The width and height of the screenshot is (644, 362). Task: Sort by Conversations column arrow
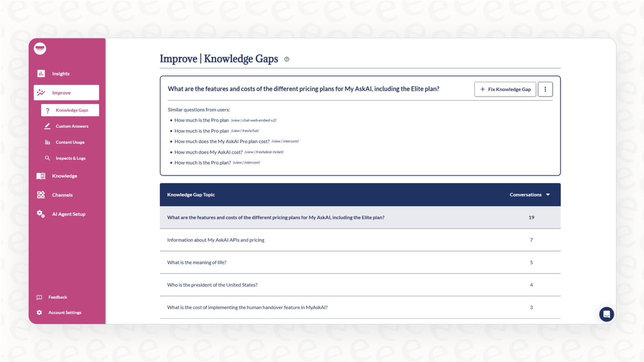point(548,195)
